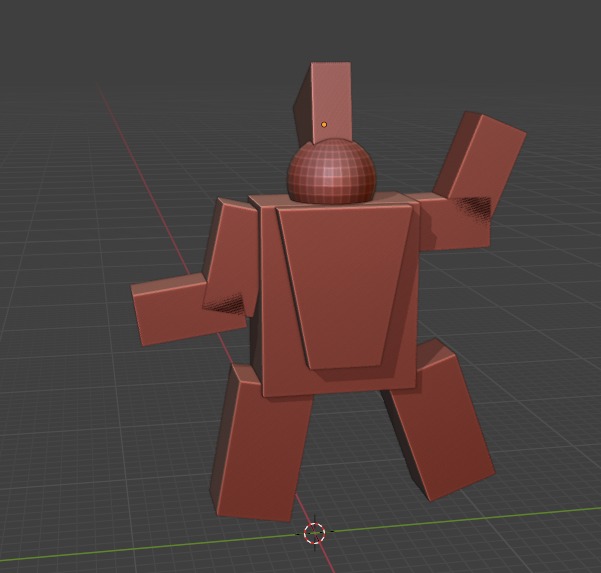Select the outstretched forearm on the left side
The height and width of the screenshot is (573, 601).
[170, 309]
